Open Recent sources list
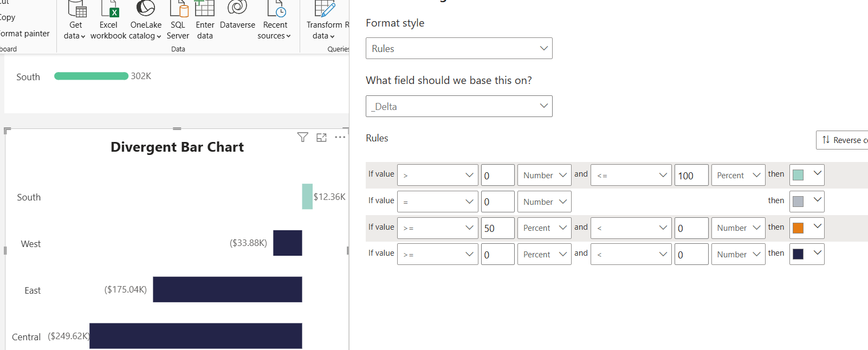The height and width of the screenshot is (350, 868). [x=275, y=21]
